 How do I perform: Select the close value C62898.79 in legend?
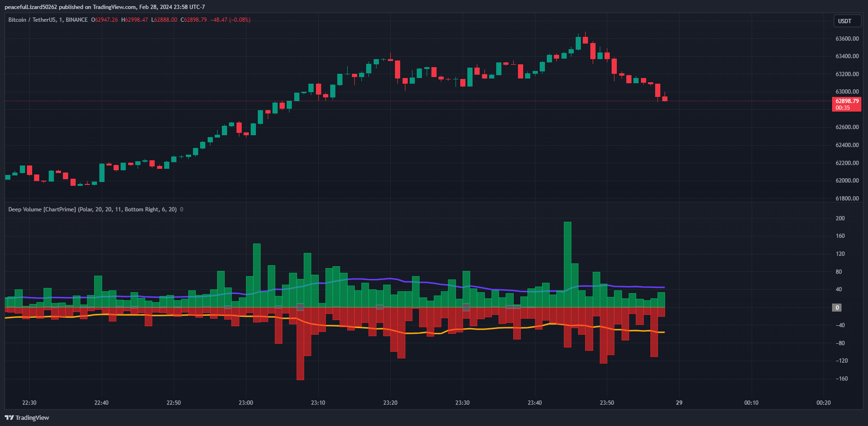pos(194,20)
